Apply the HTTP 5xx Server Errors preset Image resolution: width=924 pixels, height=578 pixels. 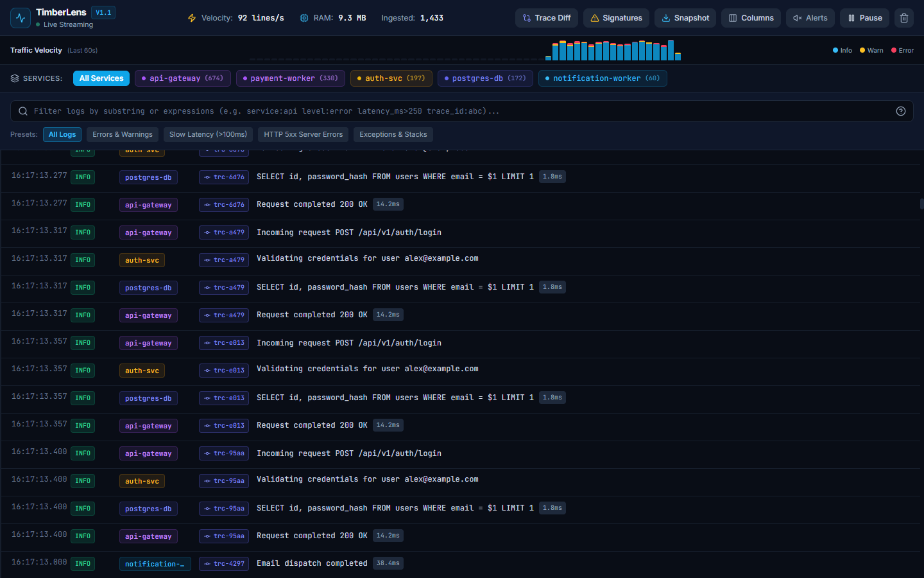click(x=303, y=134)
